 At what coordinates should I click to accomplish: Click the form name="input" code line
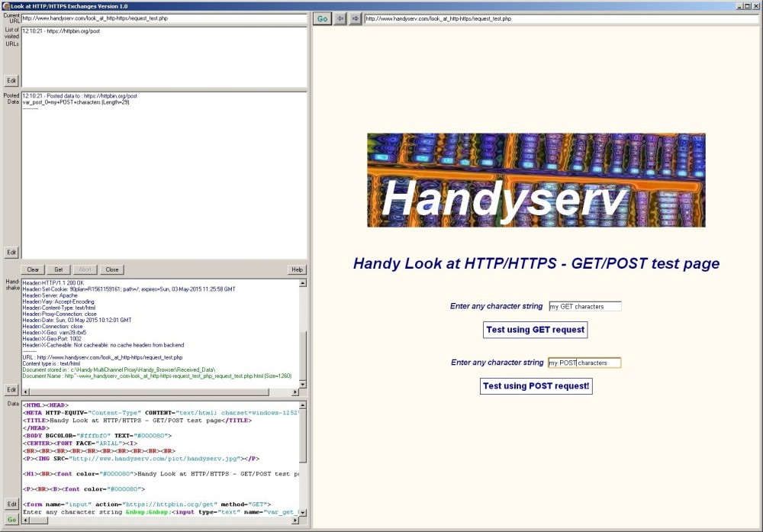pyautogui.click(x=147, y=505)
